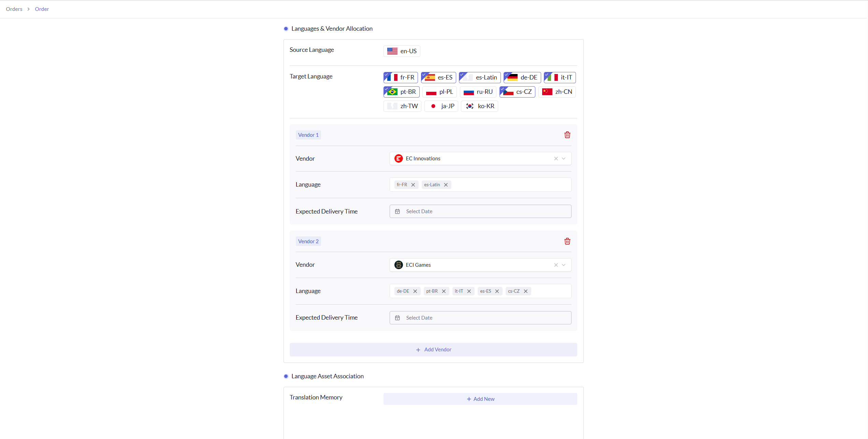
Task: Delete Vendor 2 using the trash icon
Action: coord(567,241)
